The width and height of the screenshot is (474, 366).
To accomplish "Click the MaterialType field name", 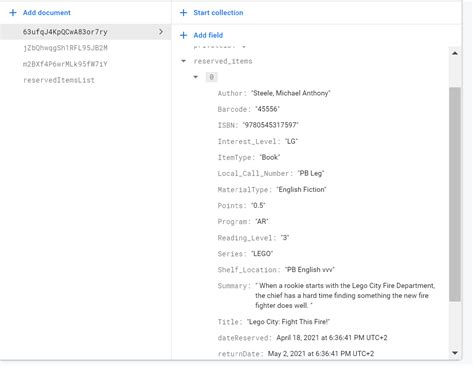I will [x=245, y=189].
